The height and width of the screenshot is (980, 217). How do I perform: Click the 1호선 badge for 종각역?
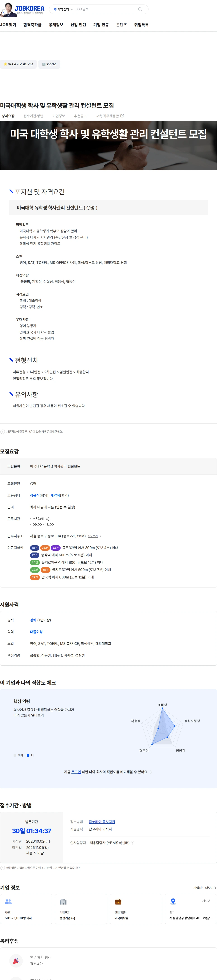35,555
